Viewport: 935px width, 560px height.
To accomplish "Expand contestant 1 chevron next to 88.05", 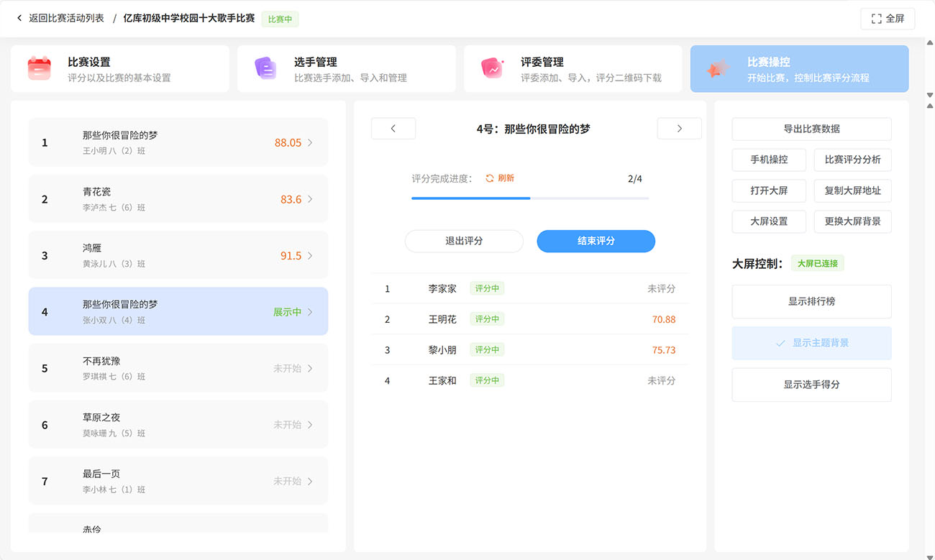I will (x=310, y=143).
